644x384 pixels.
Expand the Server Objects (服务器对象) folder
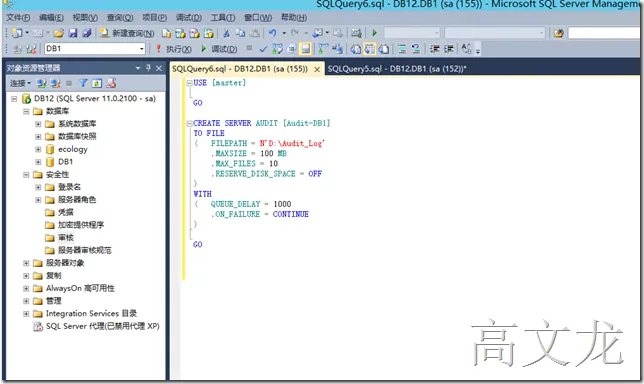click(26, 263)
